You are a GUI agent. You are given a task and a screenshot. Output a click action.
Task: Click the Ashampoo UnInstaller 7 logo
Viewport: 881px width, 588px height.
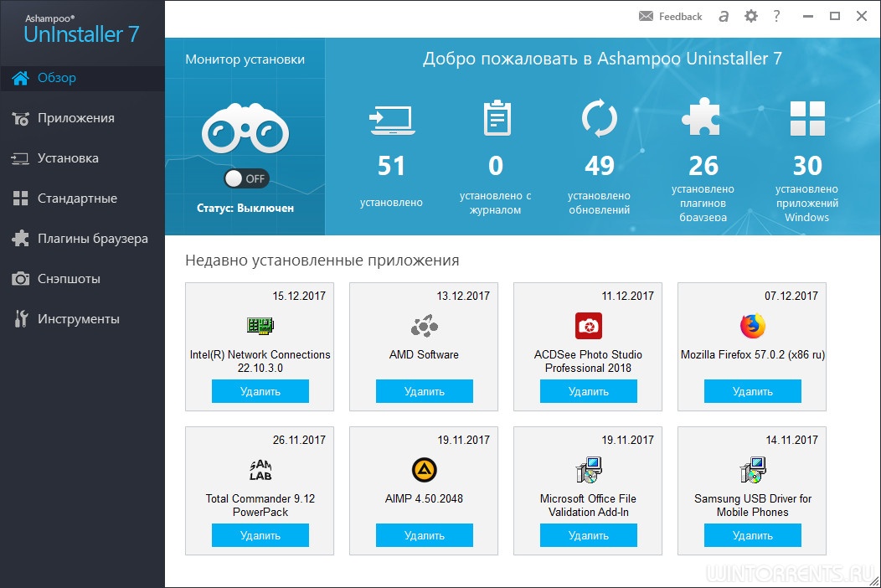pyautogui.click(x=81, y=29)
